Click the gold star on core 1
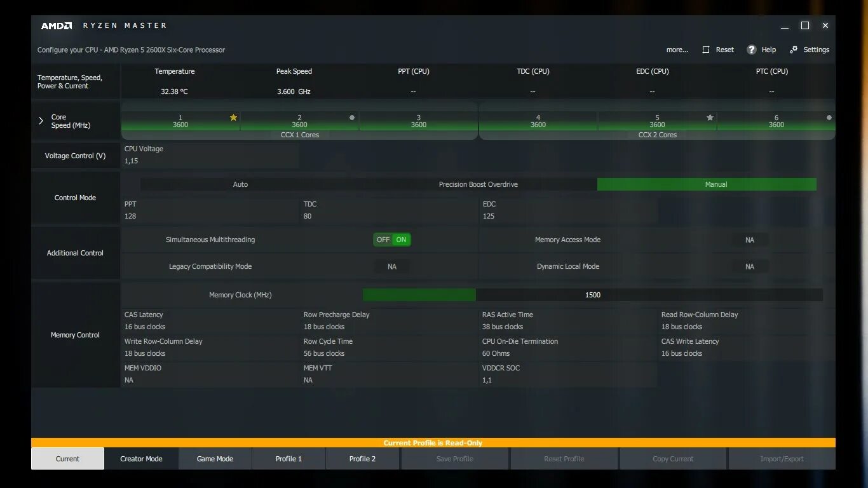Image resolution: width=868 pixels, height=488 pixels. point(233,118)
